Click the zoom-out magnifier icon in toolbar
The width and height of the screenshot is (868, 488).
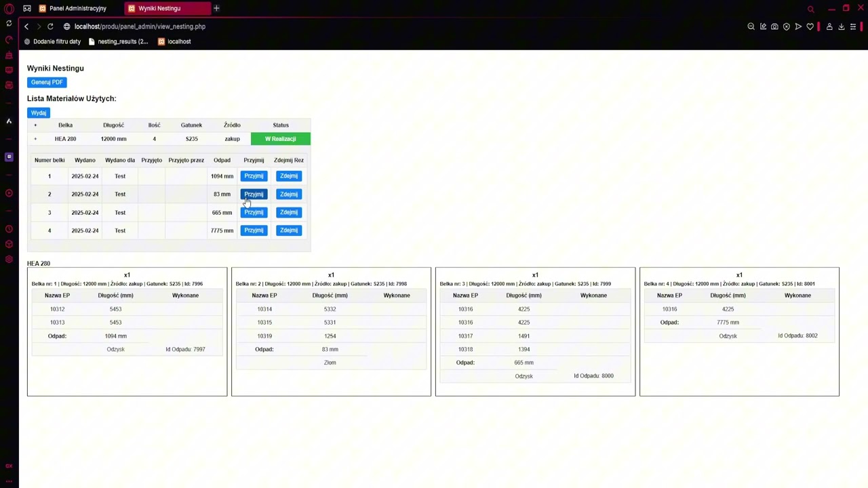tap(751, 26)
